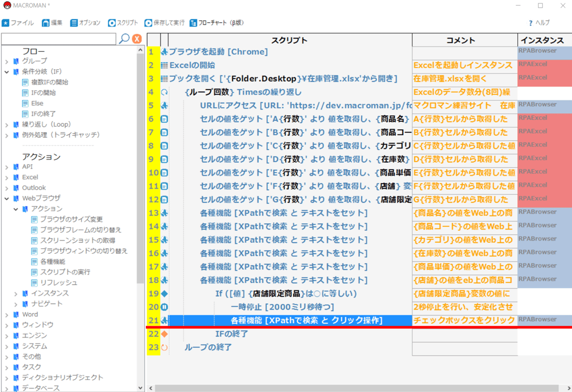Click the インスタンス column header
The height and width of the screenshot is (392, 572).
(x=544, y=40)
